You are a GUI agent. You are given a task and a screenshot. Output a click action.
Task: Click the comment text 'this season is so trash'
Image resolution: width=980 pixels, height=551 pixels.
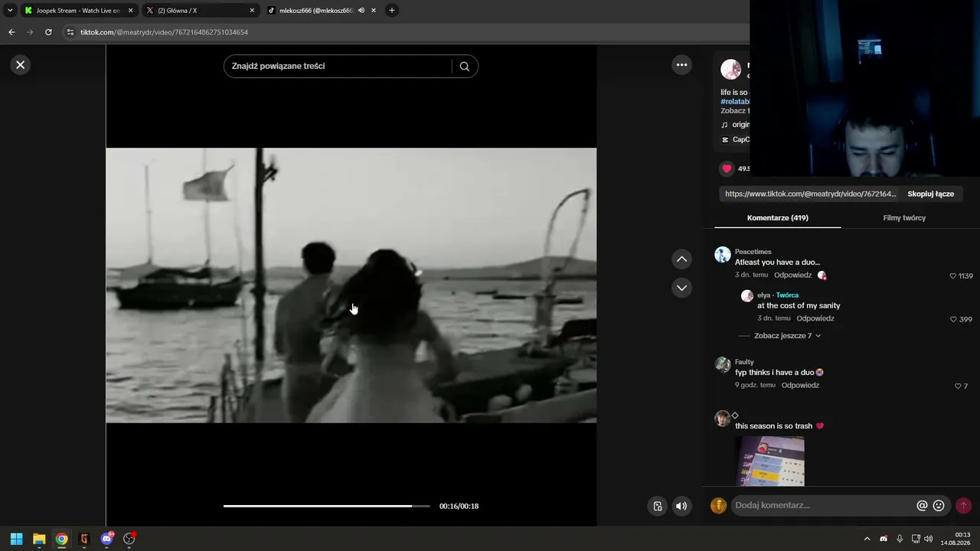(774, 426)
